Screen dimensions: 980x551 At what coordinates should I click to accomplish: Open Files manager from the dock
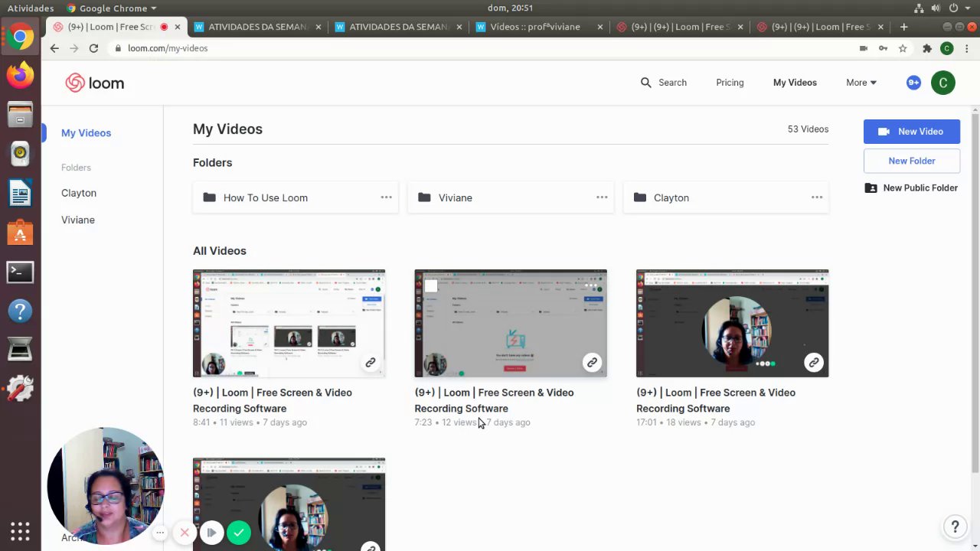click(x=20, y=115)
